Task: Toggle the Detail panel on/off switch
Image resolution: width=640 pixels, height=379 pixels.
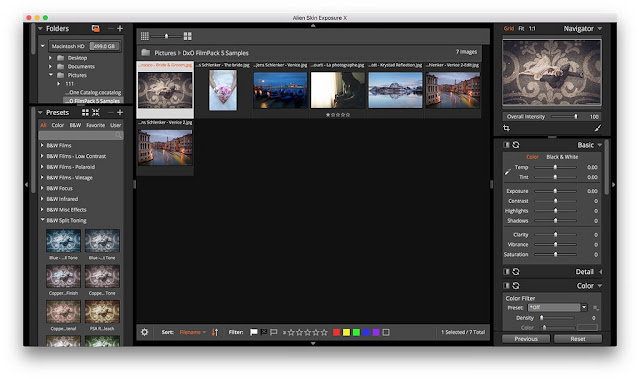Action: pos(507,272)
